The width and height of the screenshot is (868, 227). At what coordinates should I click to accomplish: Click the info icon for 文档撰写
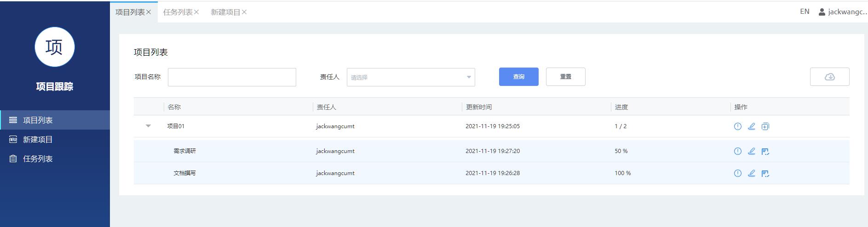pos(737,173)
